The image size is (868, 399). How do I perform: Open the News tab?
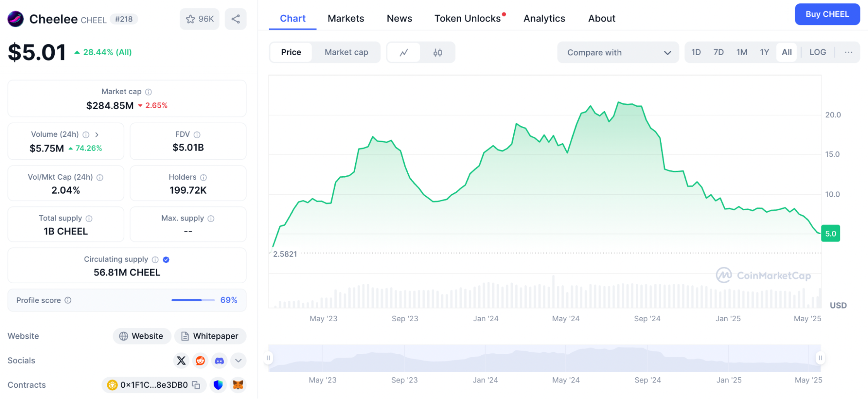click(x=399, y=19)
